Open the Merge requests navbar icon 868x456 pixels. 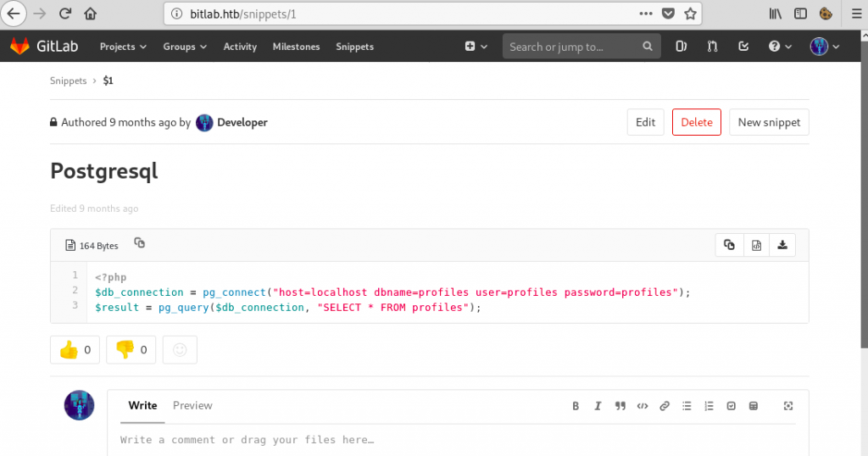(712, 47)
